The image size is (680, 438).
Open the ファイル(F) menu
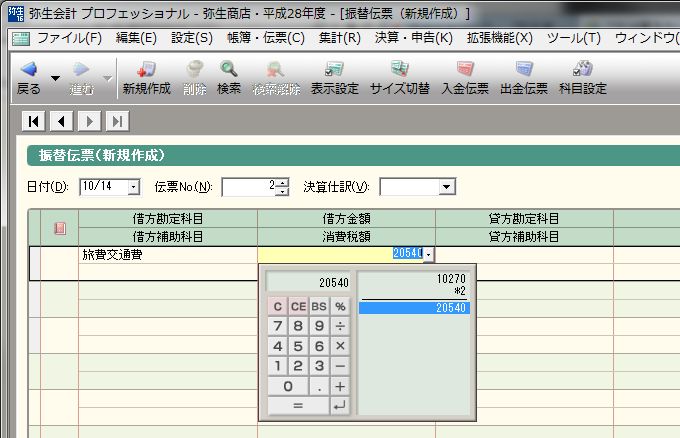69,38
